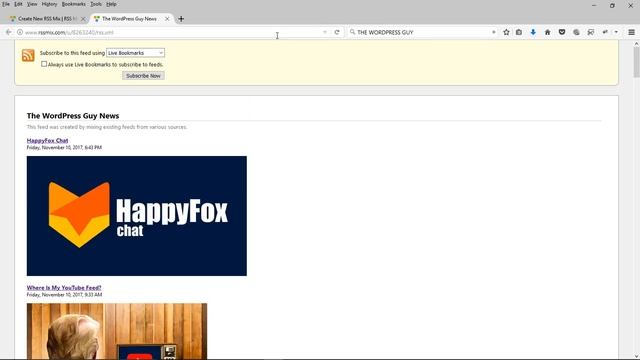Click the Subscribe to this feed using label
This screenshot has height=360, width=640.
click(72, 53)
